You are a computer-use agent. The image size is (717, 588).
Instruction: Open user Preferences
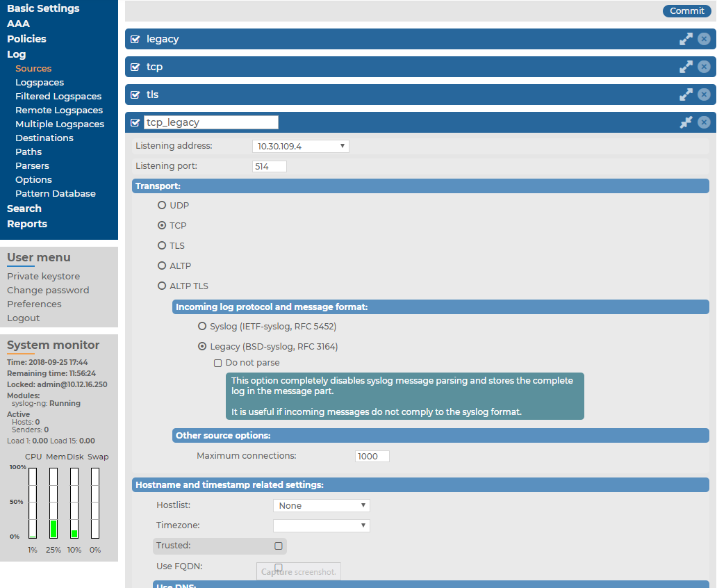point(34,304)
